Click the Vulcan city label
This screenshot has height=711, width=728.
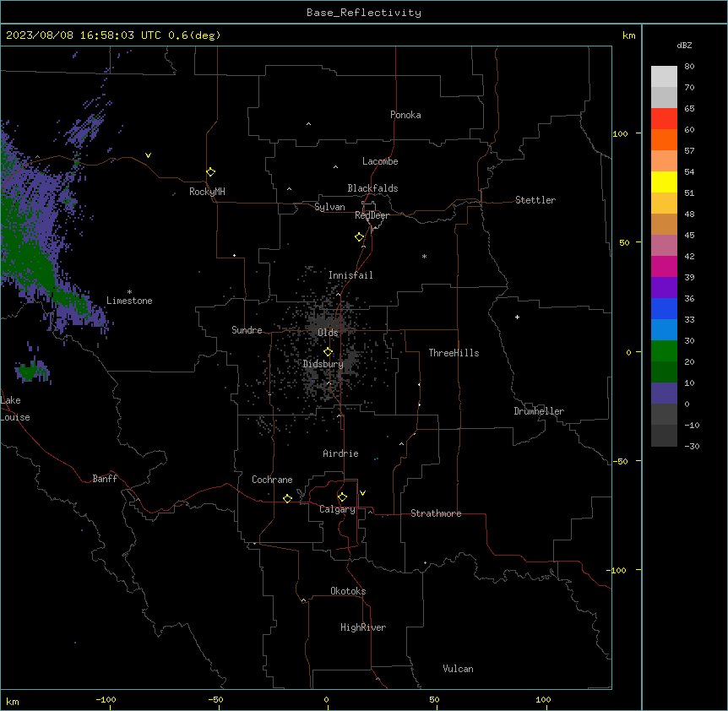459,669
